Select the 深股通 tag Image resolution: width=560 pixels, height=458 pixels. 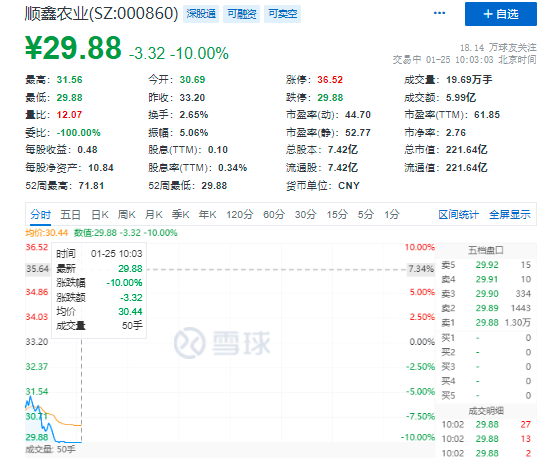(x=201, y=14)
